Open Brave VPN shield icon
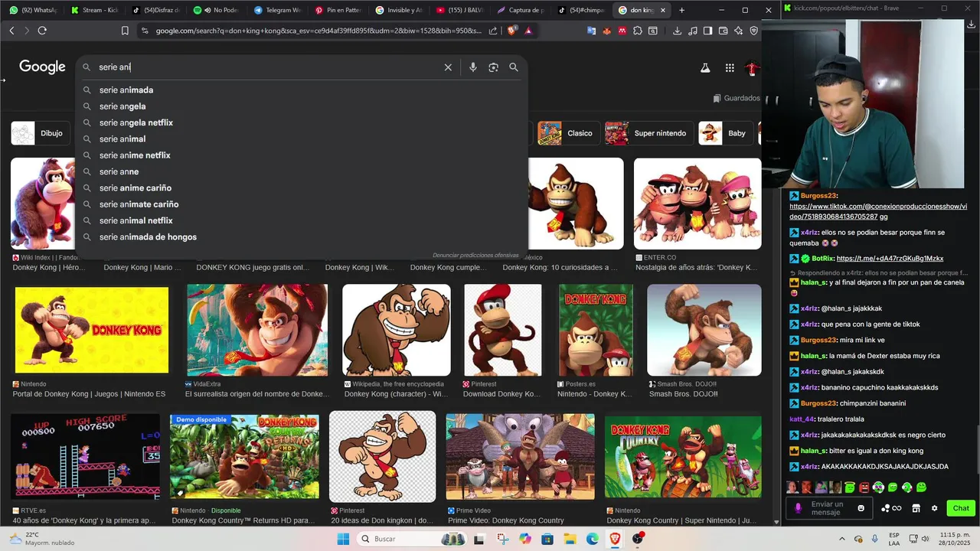Viewport: 980px width, 551px height. 754,31
